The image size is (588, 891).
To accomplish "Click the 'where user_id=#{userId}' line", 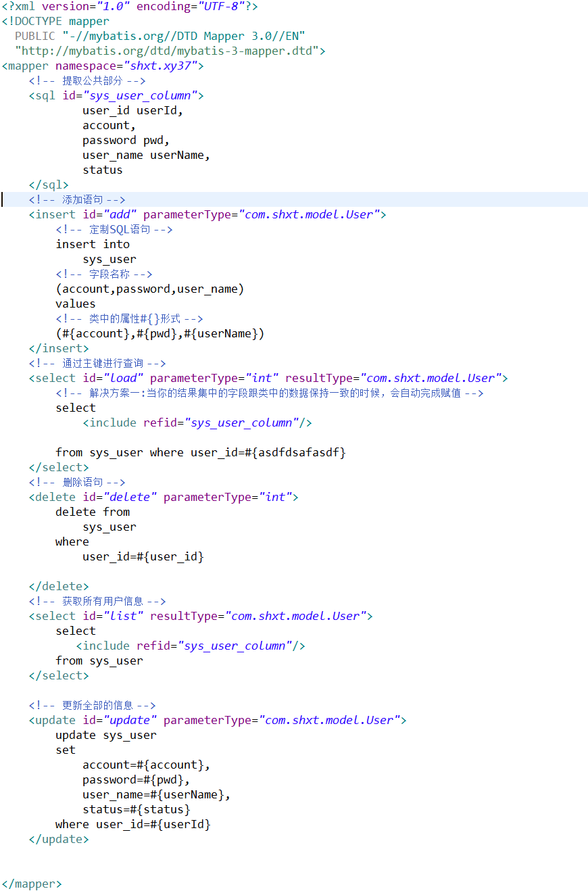I will [x=133, y=825].
